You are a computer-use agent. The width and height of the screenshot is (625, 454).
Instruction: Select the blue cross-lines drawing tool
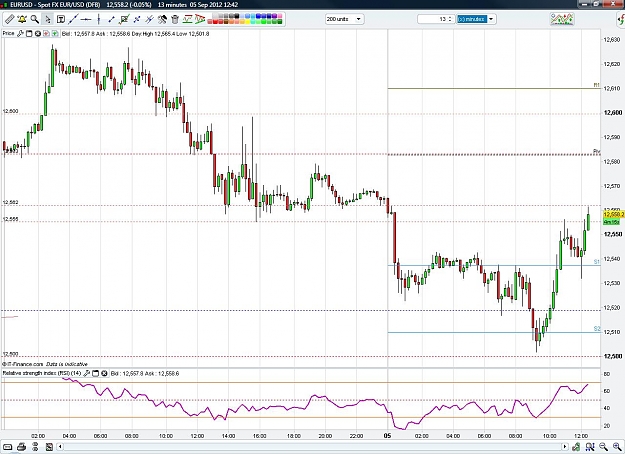pos(137,19)
